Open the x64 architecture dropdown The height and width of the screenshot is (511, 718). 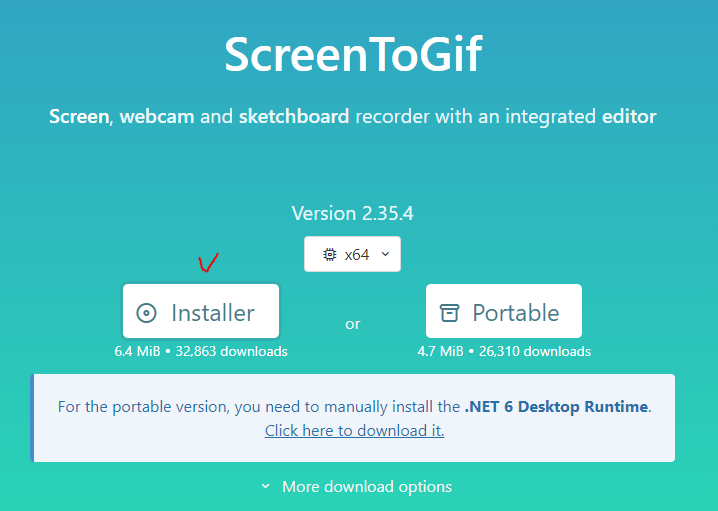(x=352, y=254)
